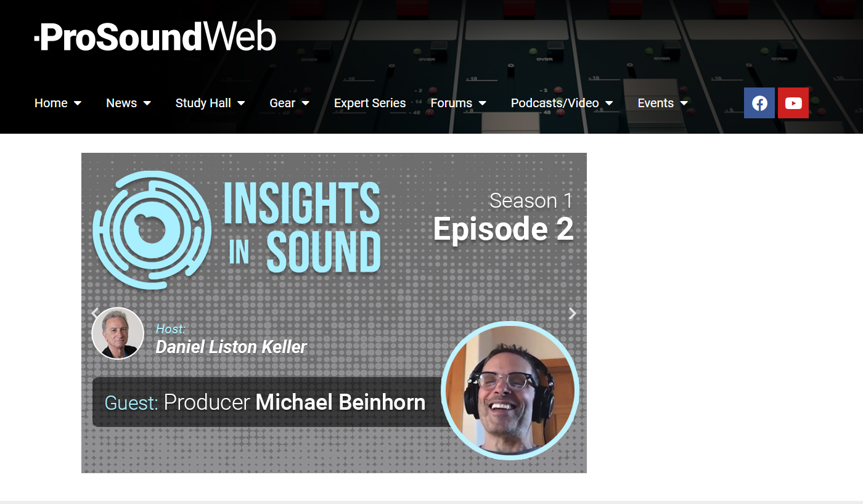This screenshot has height=504, width=863.
Task: Click guest Michael Beinhorn's round photo
Action: [x=510, y=391]
